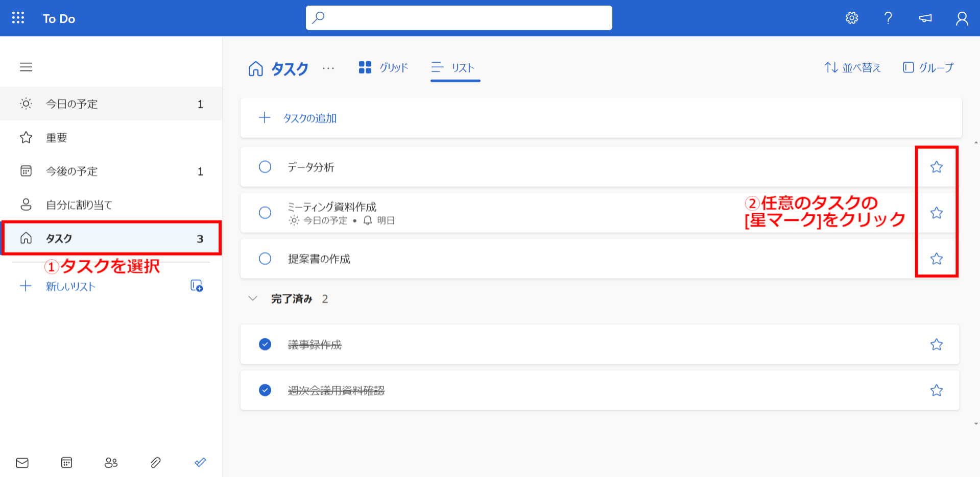Viewport: 980px width, 477px height.
Task: Open the 並べ替え sort menu
Action: click(x=852, y=67)
